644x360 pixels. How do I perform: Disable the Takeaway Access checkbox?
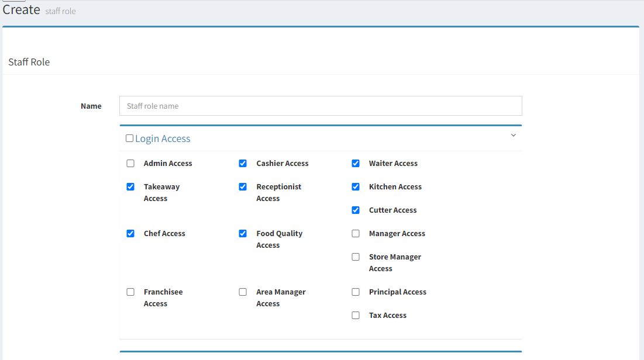pos(130,187)
